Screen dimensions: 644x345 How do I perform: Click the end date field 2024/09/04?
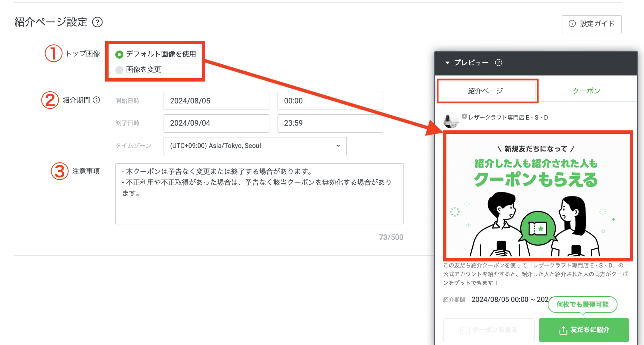coord(216,123)
